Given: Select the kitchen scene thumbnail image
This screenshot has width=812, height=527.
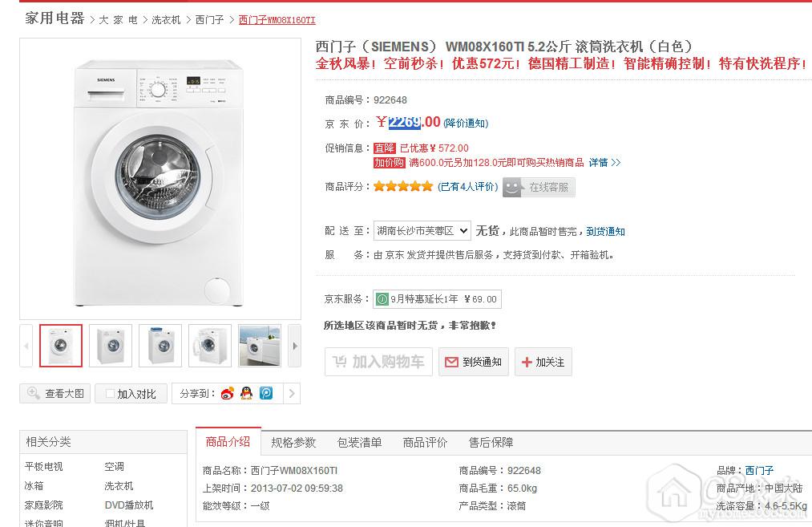Looking at the screenshot, I should 260,346.
